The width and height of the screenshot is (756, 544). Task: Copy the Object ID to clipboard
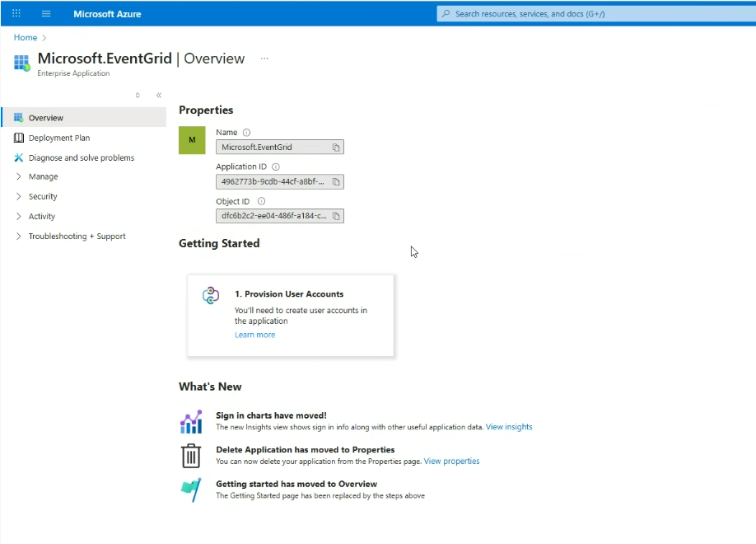pyautogui.click(x=336, y=216)
